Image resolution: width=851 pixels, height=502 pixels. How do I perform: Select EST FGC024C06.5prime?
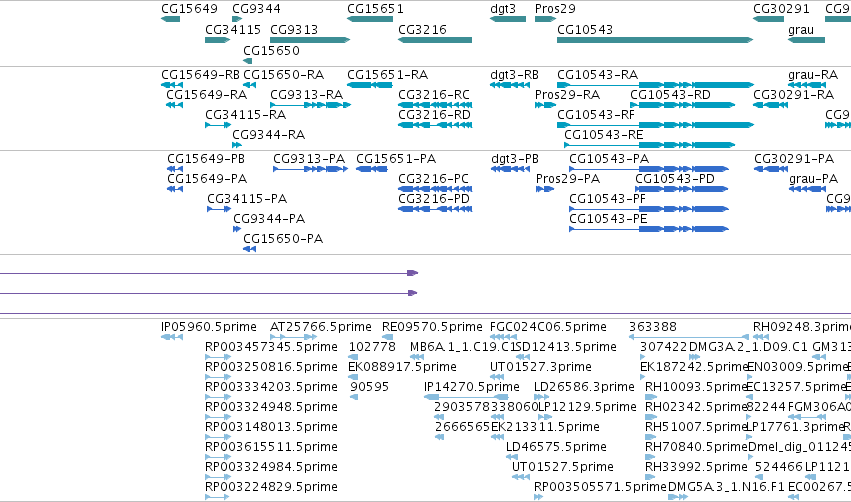tap(503, 337)
